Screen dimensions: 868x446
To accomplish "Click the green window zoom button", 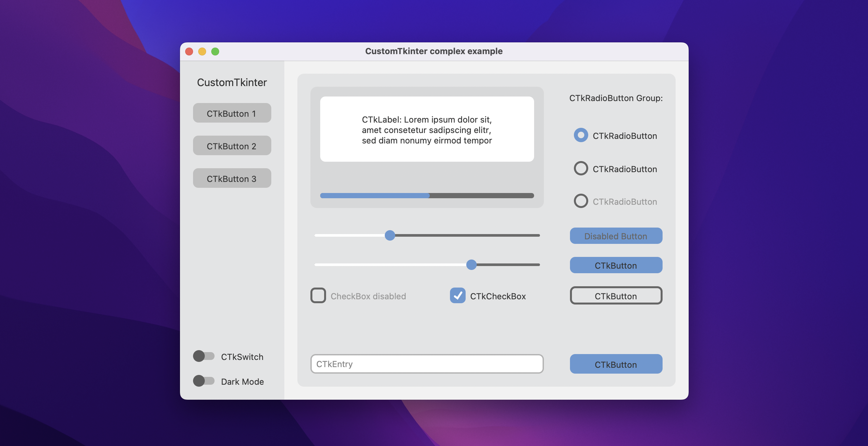I will [215, 52].
